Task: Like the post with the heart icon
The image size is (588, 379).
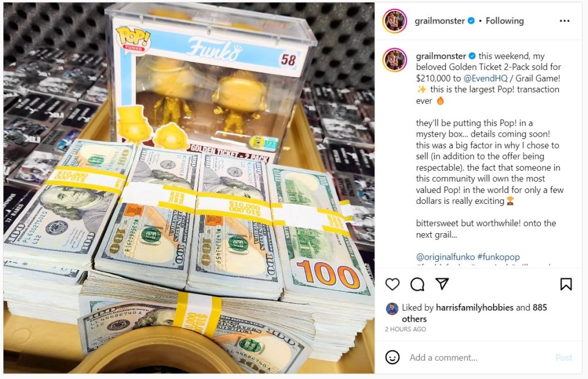Action: tap(392, 284)
